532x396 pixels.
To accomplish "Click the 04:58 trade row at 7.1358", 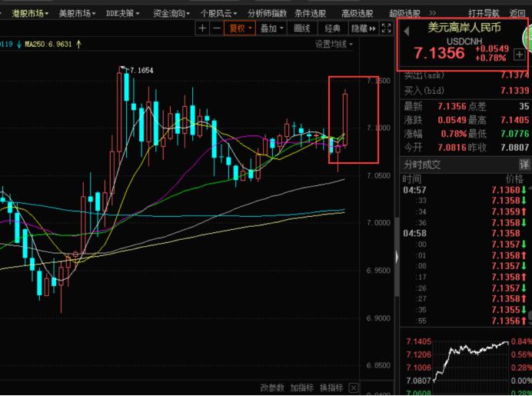I will pos(465,234).
